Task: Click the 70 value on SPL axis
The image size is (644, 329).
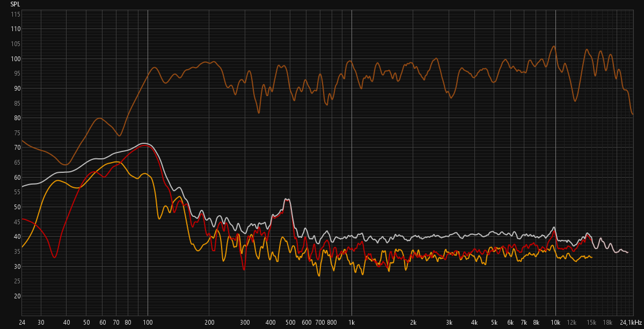Action: [17, 148]
